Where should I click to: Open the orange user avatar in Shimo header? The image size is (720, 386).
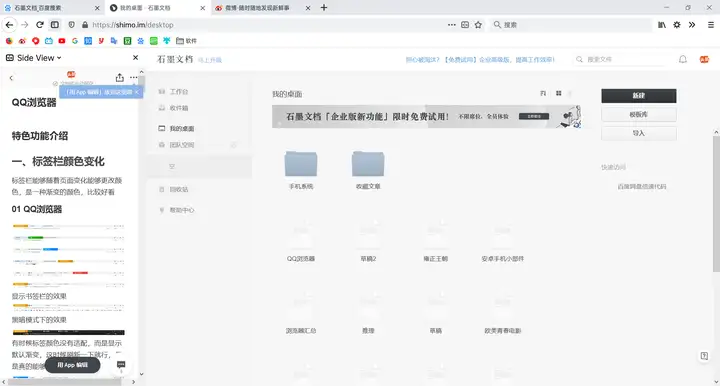[704, 59]
